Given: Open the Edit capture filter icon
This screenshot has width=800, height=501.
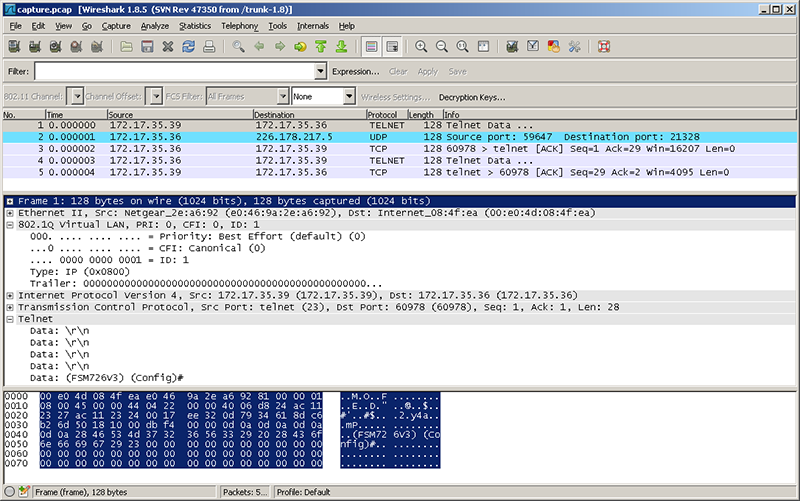Looking at the screenshot, I should point(512,47).
